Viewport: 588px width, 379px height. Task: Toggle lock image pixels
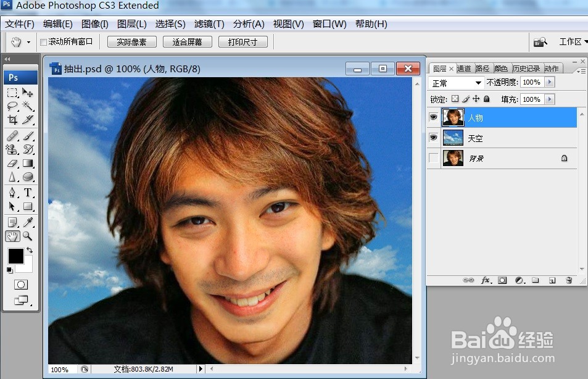[466, 99]
